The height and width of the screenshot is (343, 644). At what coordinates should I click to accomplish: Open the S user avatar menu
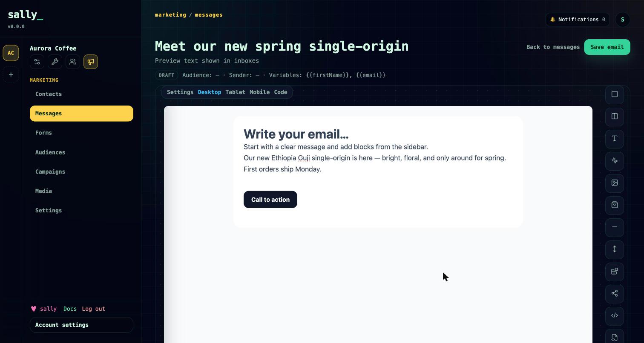(623, 20)
